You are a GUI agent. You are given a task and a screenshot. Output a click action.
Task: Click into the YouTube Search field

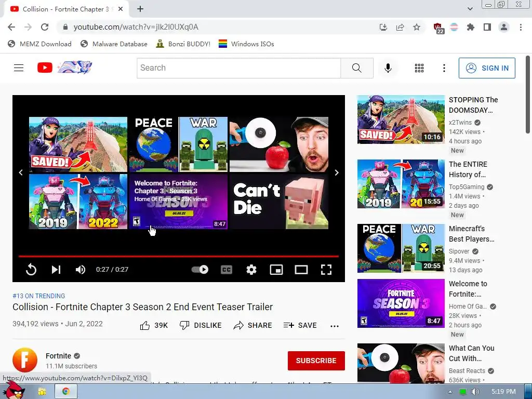point(238,68)
